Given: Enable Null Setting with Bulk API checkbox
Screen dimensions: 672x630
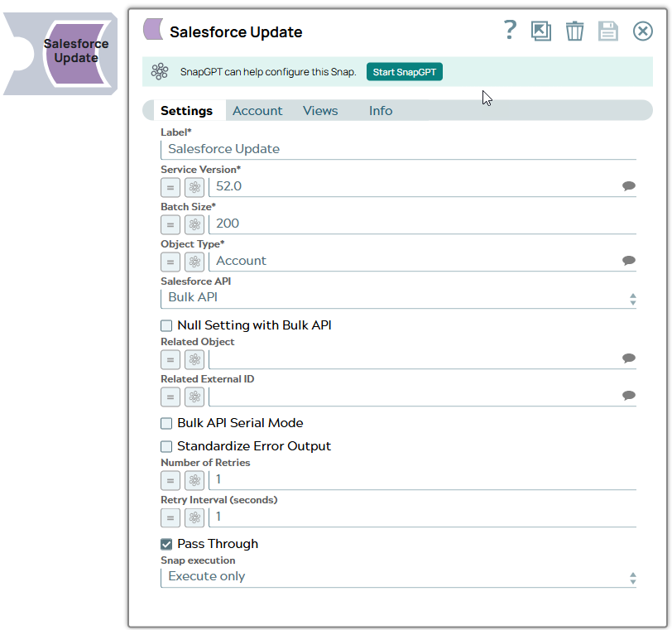Looking at the screenshot, I should [166, 325].
